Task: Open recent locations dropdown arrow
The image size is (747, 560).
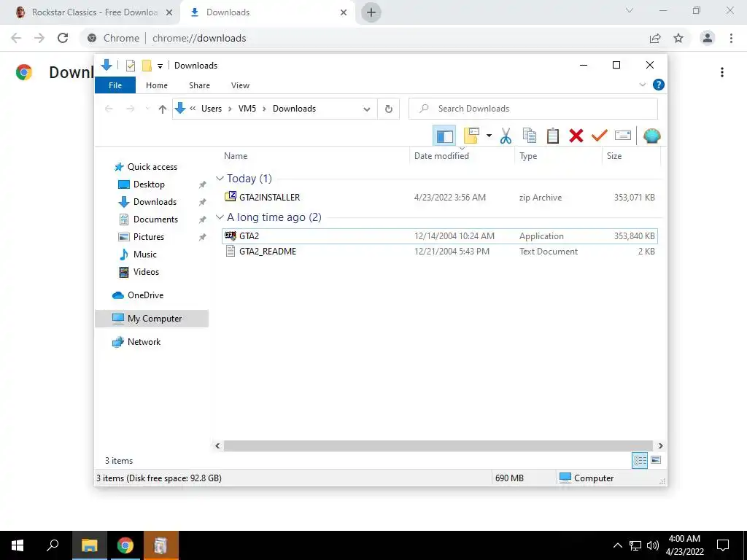Action: pos(147,109)
